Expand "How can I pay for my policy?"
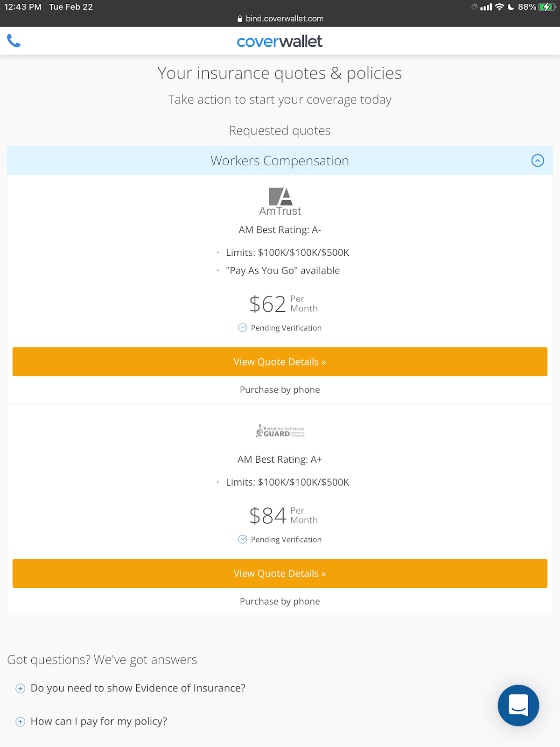The image size is (560, 747). 21,722
